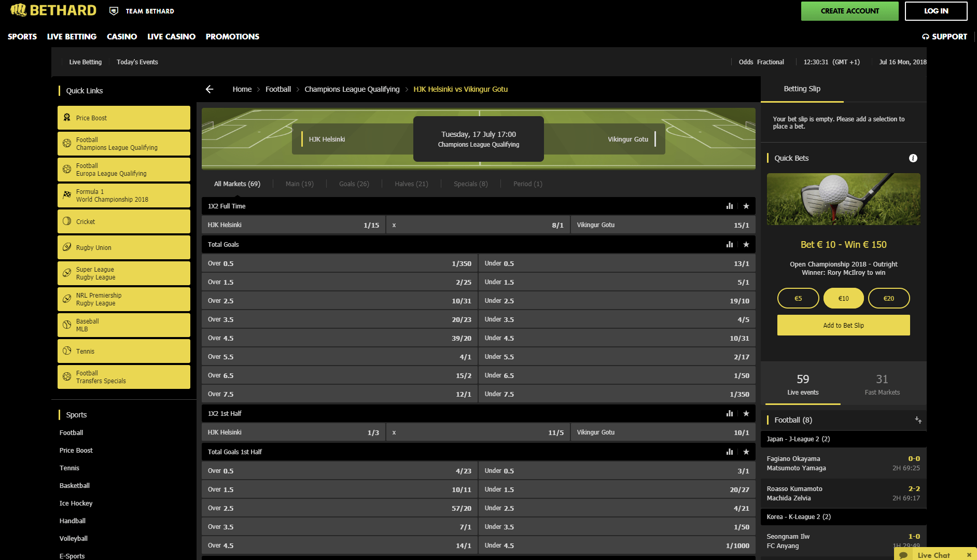977x560 pixels.
Task: Close the Live Chat widget
Action: point(969,555)
